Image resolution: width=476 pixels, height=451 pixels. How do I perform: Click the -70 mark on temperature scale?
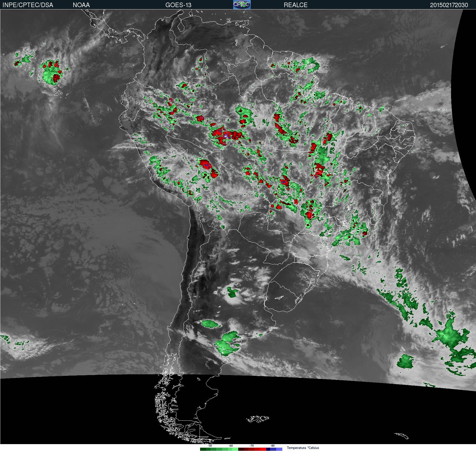coord(251,446)
